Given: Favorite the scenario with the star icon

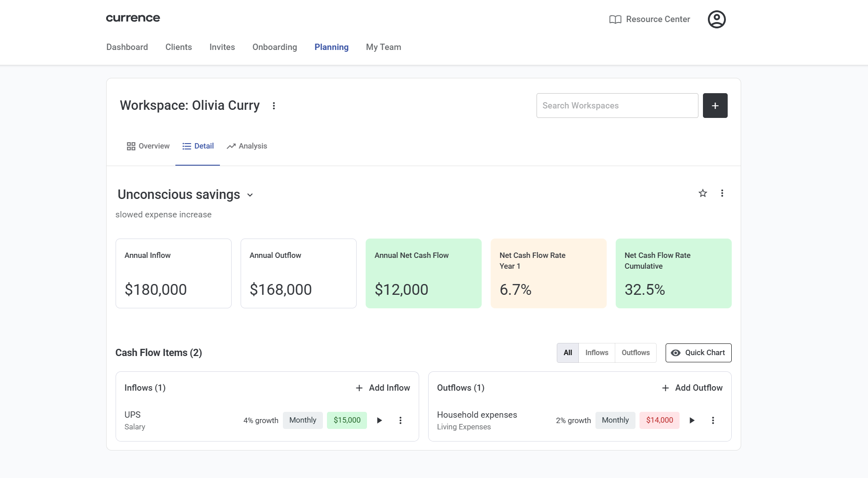Looking at the screenshot, I should tap(702, 193).
